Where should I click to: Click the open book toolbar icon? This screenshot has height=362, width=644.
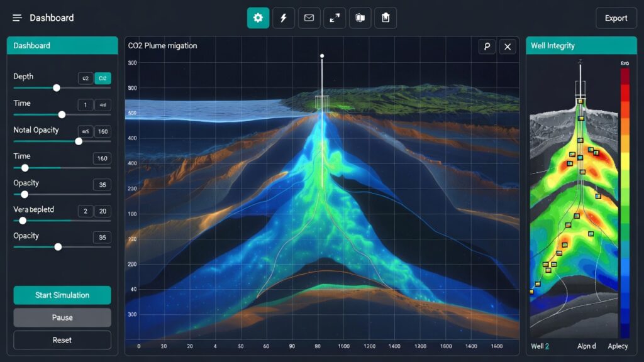360,18
